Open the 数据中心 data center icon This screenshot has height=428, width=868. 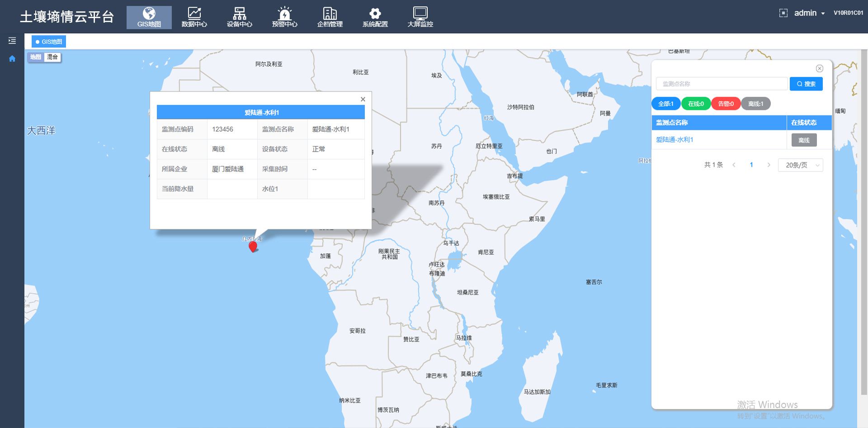click(x=194, y=14)
